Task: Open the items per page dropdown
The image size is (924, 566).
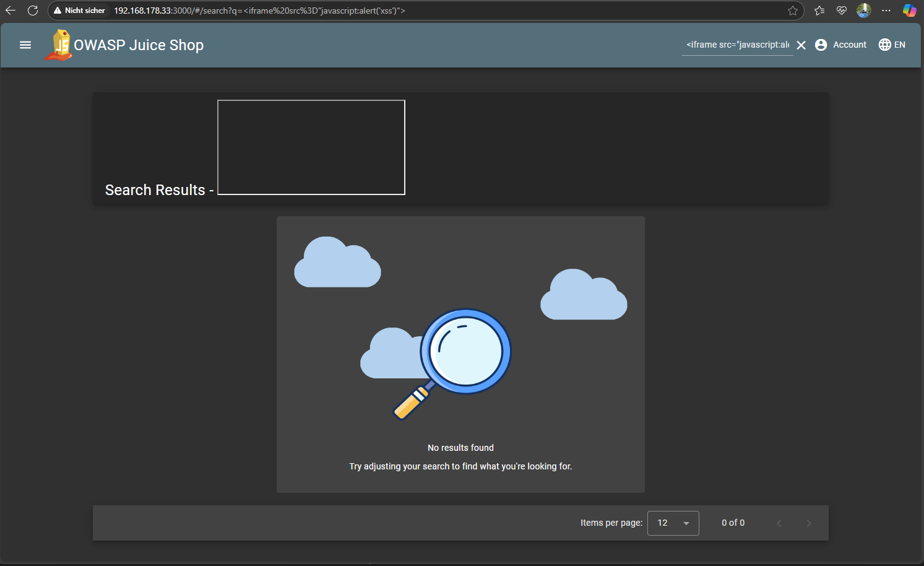Action: (x=673, y=523)
